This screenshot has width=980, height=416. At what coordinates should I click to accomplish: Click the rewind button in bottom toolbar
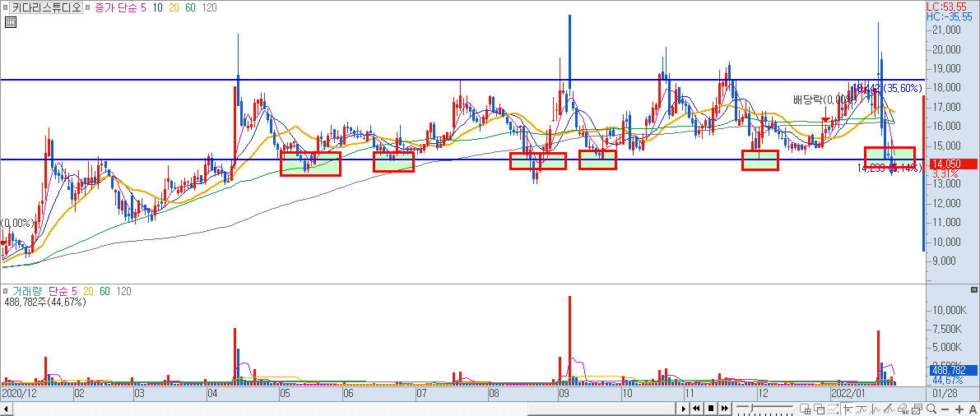click(x=696, y=409)
